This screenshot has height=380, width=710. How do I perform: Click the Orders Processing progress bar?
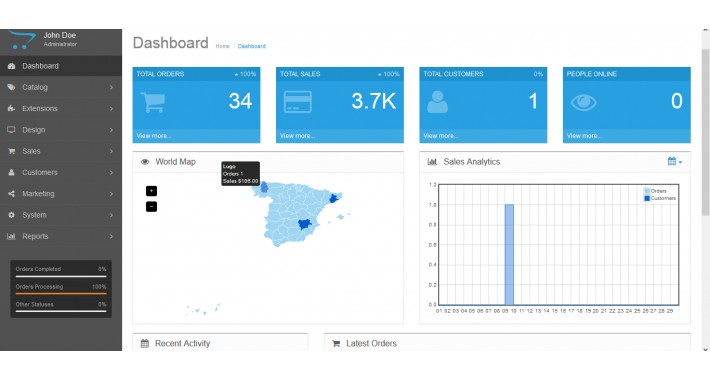point(61,293)
